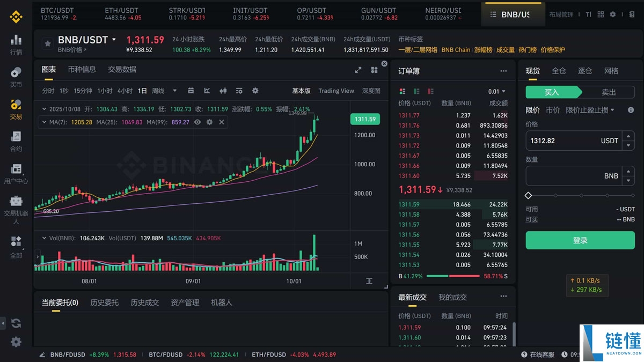Viewport: 644px width, 362px height.
Task: Open the chart settings gear icon
Action: pos(255,91)
